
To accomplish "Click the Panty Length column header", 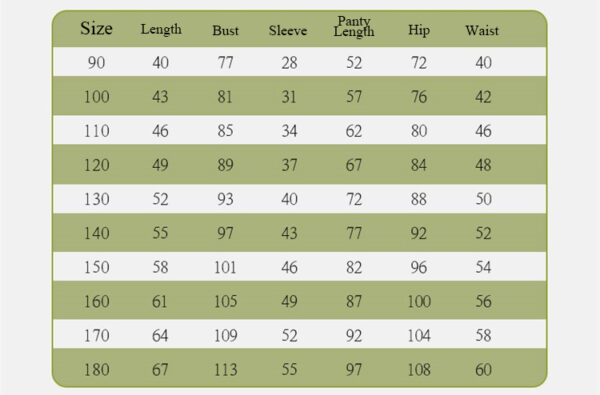I will pos(354,26).
